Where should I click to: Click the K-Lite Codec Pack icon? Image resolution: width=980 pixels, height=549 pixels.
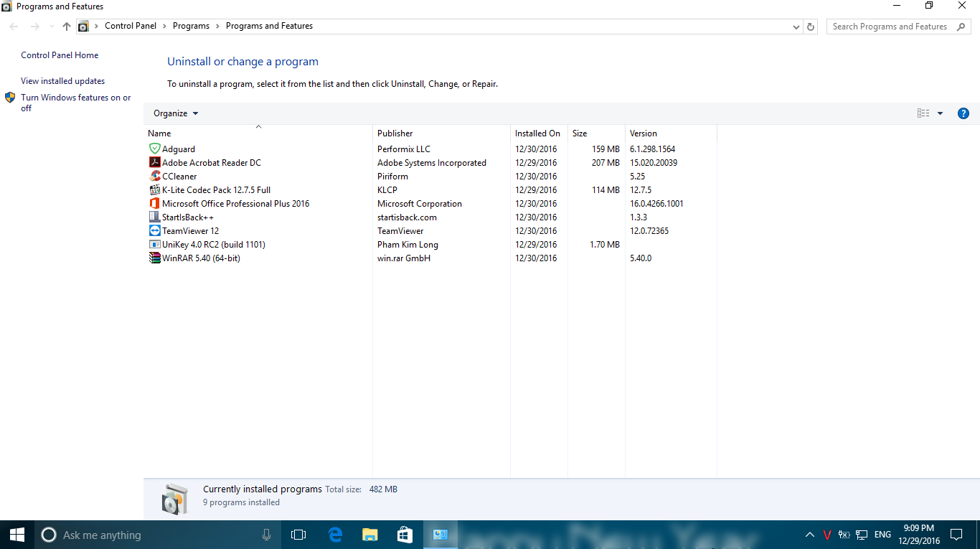click(x=154, y=189)
